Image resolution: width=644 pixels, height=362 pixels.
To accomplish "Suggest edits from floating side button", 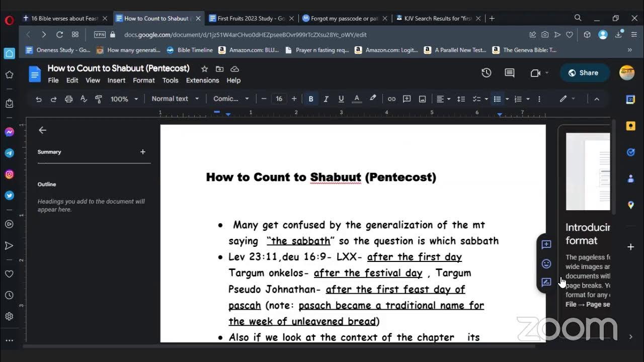I will coord(546,283).
